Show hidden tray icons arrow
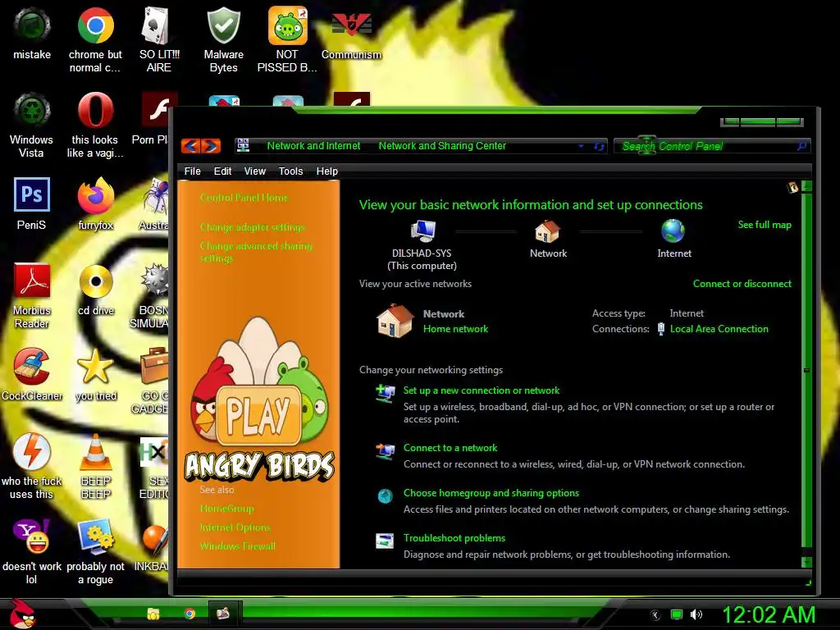 pos(655,615)
